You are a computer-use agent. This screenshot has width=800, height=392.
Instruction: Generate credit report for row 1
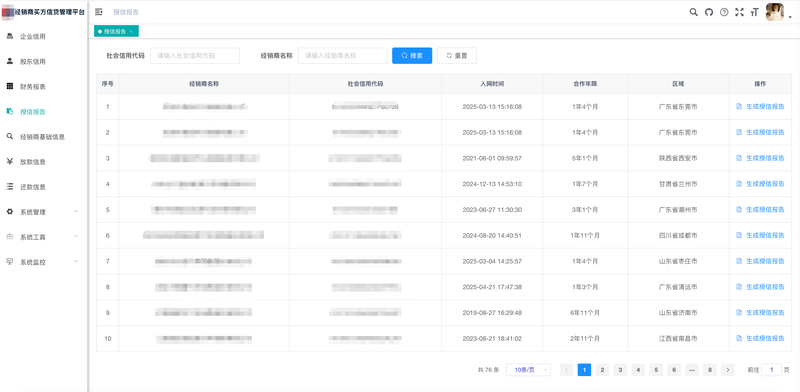coord(760,107)
